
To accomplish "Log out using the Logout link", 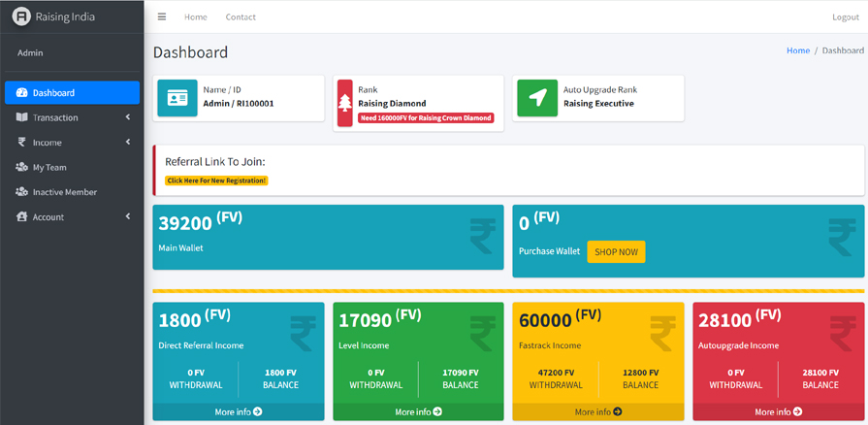I will click(x=845, y=17).
